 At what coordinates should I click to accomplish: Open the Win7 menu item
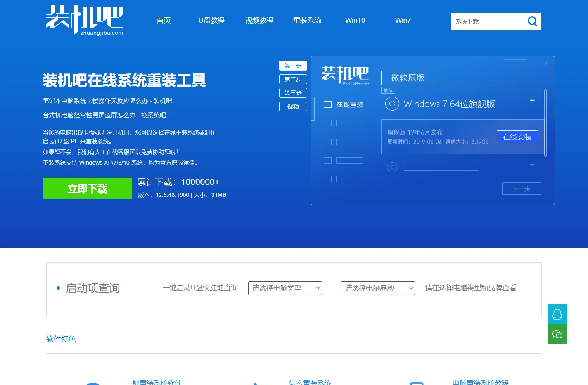pyautogui.click(x=403, y=20)
